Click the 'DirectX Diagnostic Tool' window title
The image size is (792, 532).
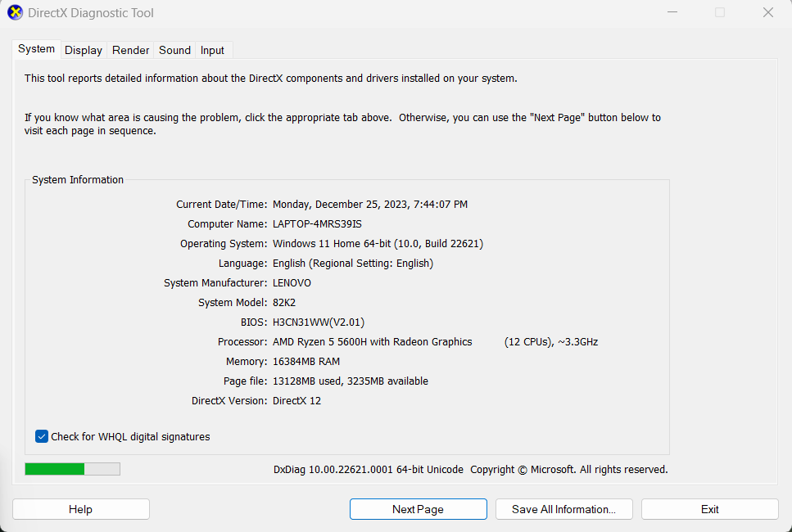(91, 13)
